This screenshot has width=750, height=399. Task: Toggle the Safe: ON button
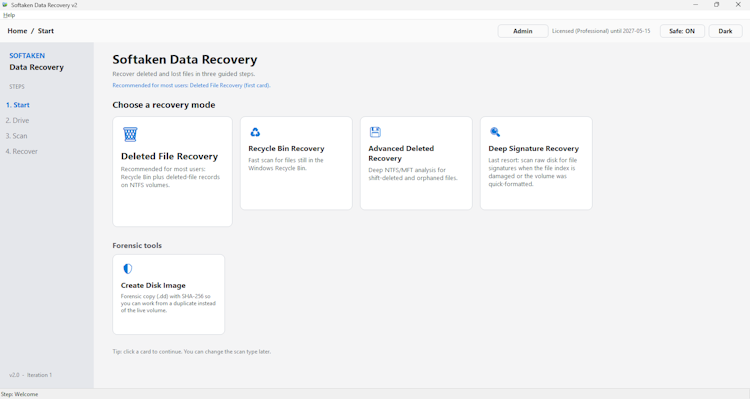[x=682, y=31]
